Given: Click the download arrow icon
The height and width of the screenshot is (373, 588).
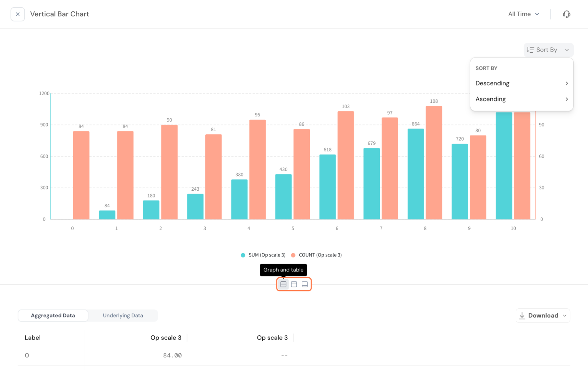Looking at the screenshot, I should pyautogui.click(x=522, y=316).
